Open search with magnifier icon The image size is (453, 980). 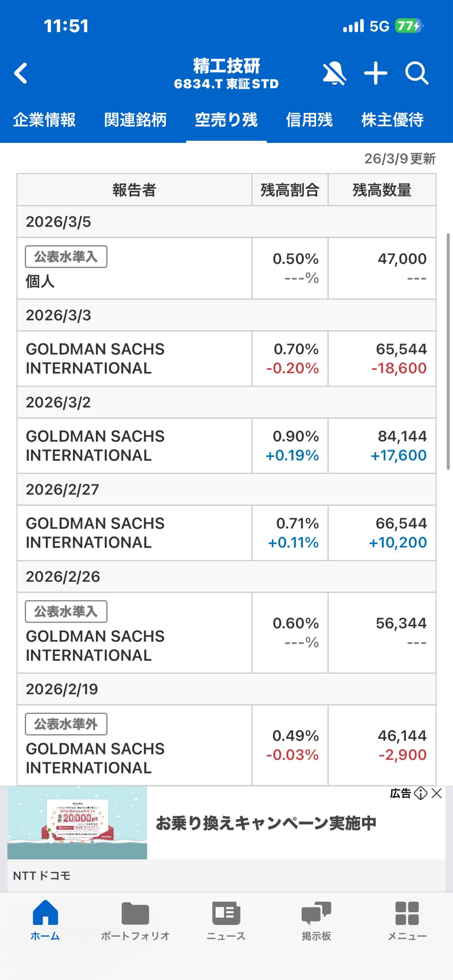pyautogui.click(x=417, y=73)
